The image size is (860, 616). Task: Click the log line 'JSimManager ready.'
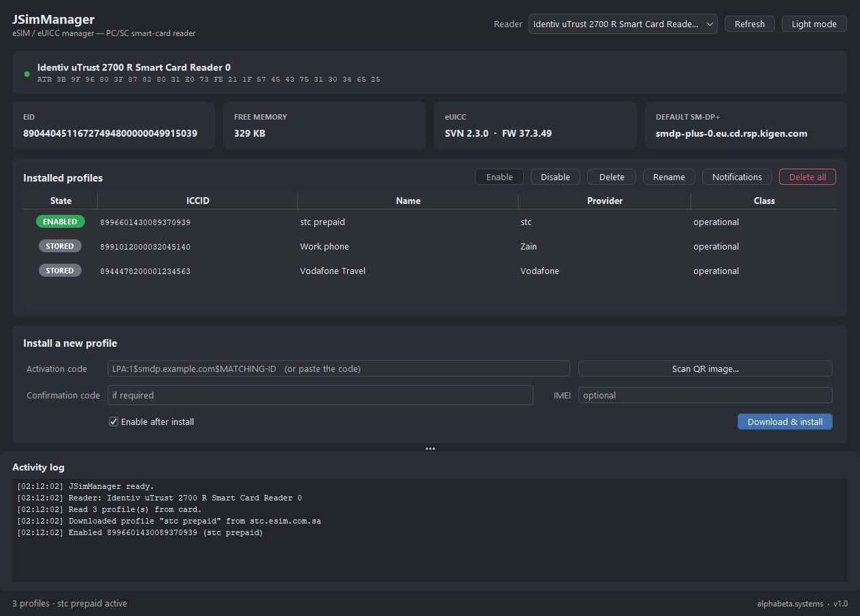coord(86,486)
